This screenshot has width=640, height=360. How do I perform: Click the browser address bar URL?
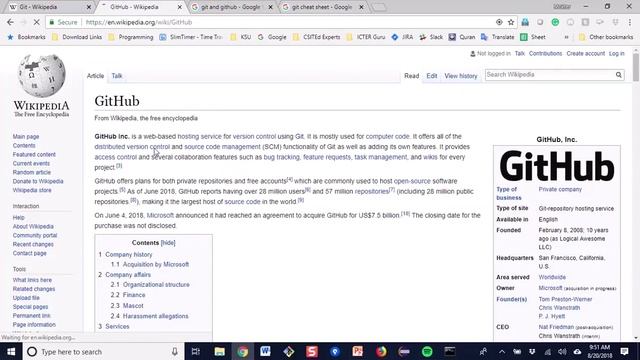[139, 22]
